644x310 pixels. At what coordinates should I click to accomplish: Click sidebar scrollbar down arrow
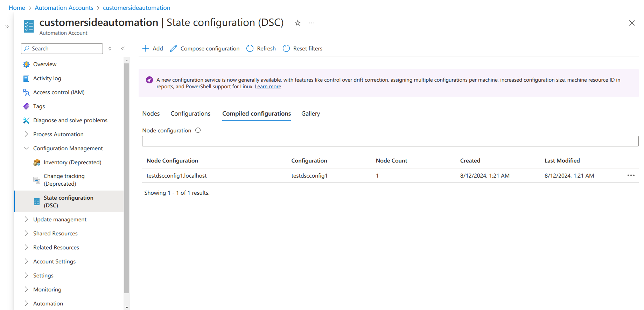click(127, 307)
